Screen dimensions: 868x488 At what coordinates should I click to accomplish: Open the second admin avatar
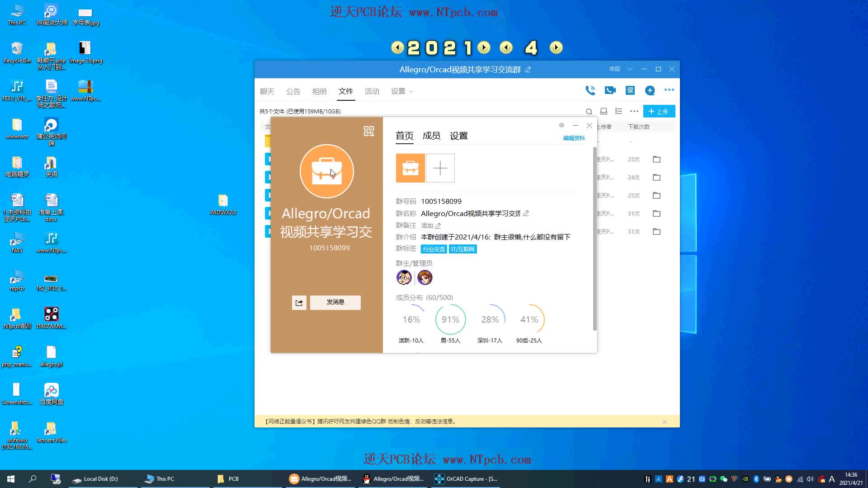coord(425,277)
